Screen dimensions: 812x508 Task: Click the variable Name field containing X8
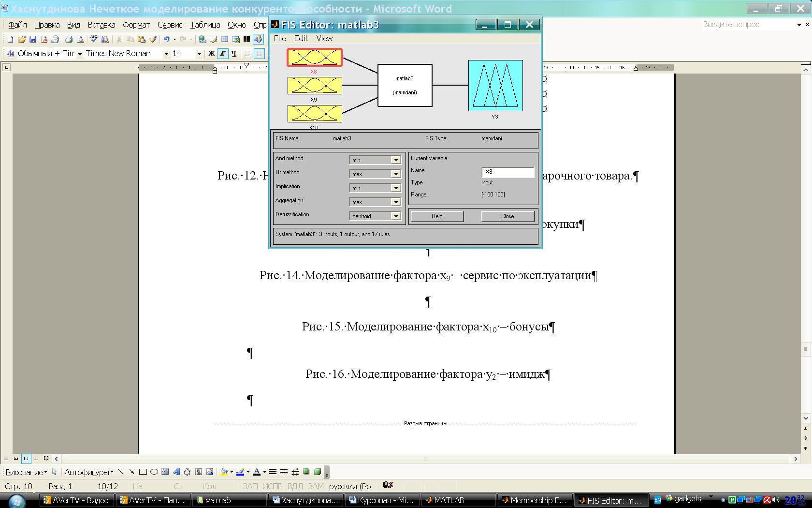tap(508, 172)
